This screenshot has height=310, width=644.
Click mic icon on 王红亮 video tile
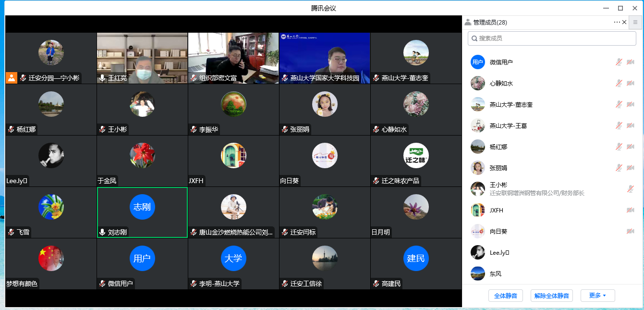tap(102, 78)
